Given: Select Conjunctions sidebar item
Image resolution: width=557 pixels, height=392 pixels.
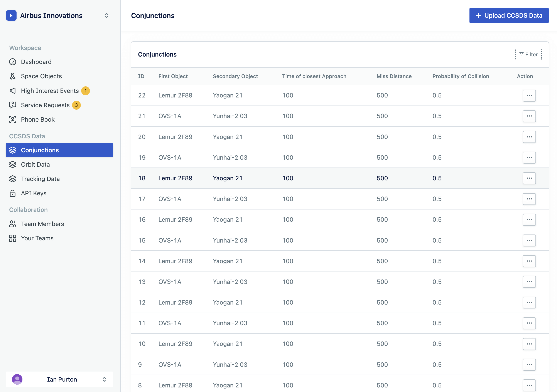Looking at the screenshot, I should (x=40, y=150).
